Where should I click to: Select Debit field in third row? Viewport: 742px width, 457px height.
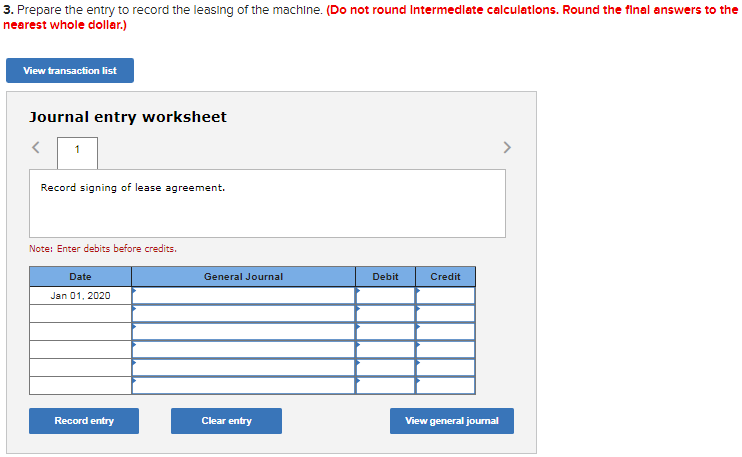385,332
